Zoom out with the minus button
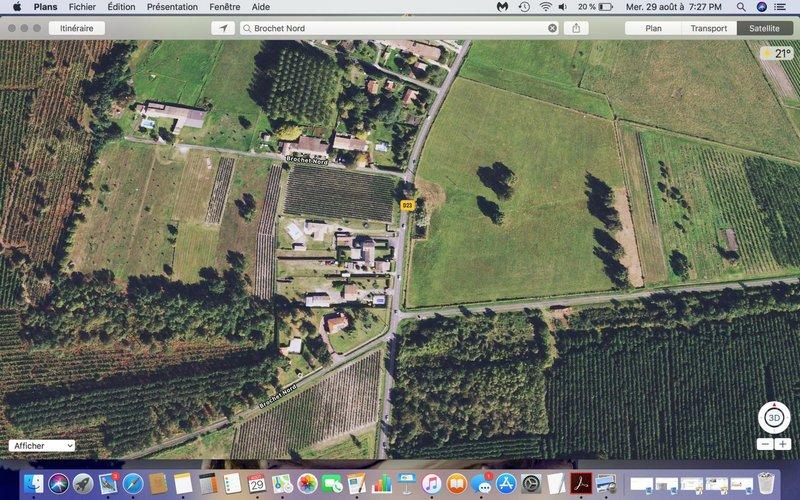This screenshot has width=800, height=500. [x=765, y=444]
